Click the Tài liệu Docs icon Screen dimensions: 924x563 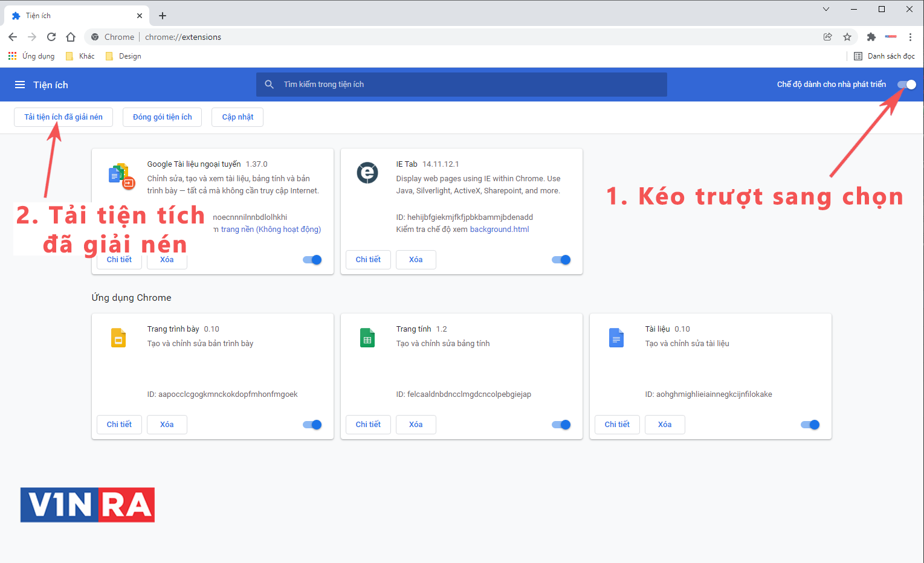(616, 338)
